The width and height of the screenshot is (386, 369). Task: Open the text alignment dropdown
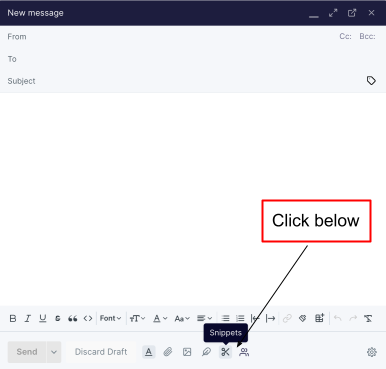pos(204,318)
